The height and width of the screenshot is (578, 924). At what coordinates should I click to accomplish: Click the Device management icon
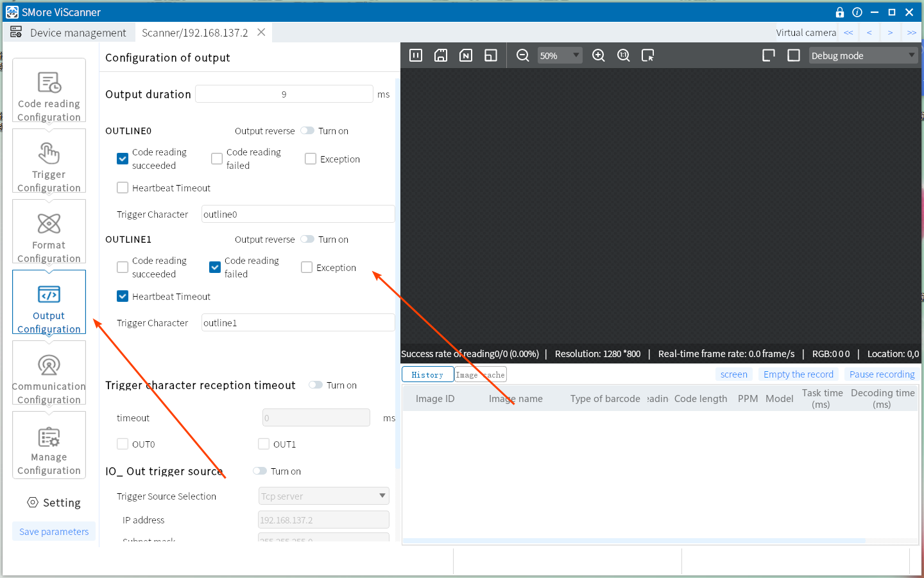pyautogui.click(x=16, y=32)
